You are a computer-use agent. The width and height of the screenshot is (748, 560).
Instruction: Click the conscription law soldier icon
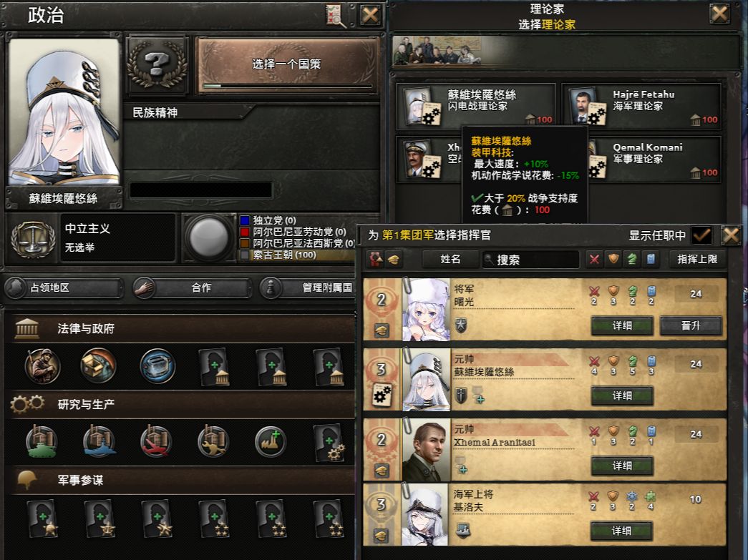(x=42, y=366)
